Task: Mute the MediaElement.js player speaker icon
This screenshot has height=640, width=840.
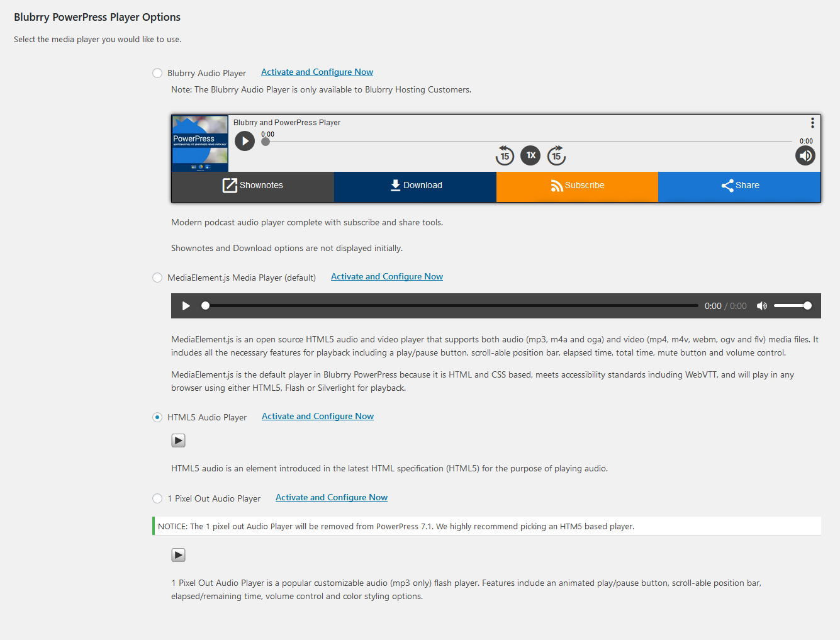Action: pyautogui.click(x=761, y=306)
